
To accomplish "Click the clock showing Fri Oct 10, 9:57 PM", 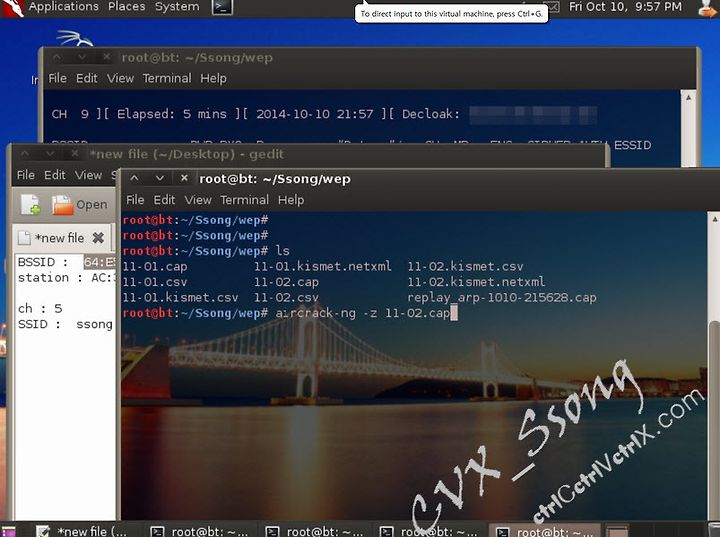I will pos(625,6).
